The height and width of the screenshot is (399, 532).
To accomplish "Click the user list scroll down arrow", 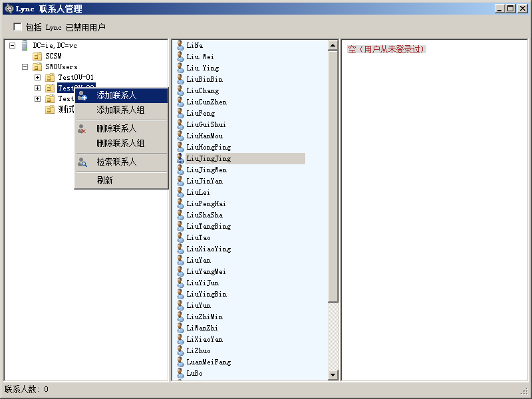I will coord(333,375).
